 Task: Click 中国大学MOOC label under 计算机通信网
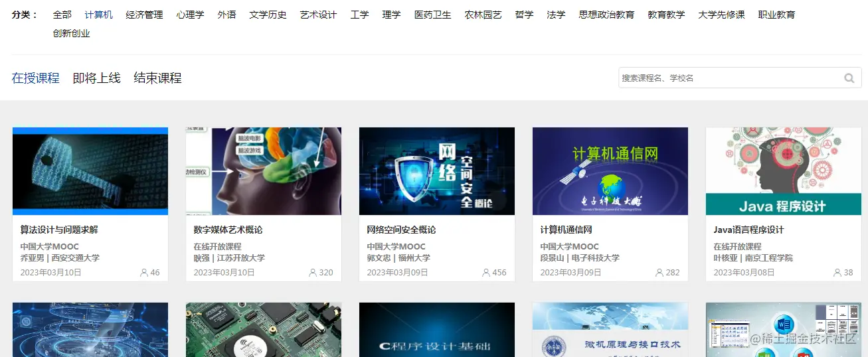click(x=570, y=247)
